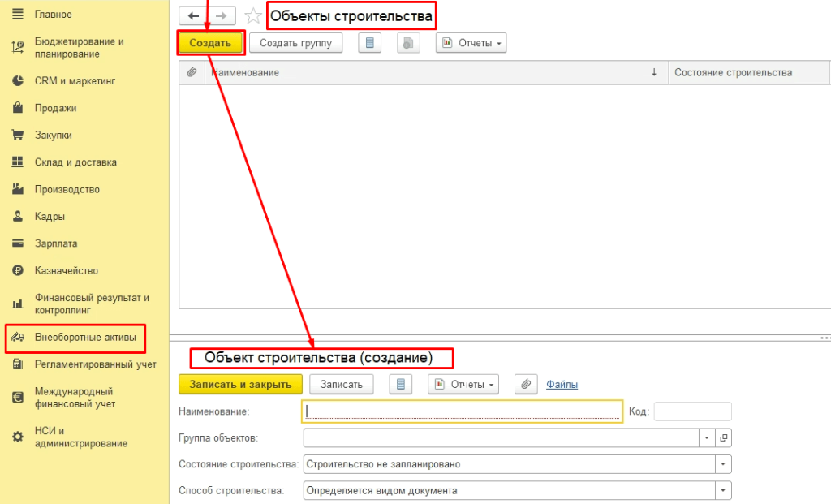Click the grayed document icon left of the list Отчеты button
The height and width of the screenshot is (504, 831).
(x=408, y=43)
